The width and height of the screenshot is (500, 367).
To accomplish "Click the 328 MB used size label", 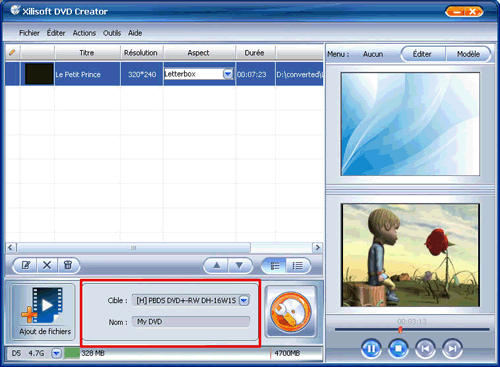I will (x=93, y=353).
